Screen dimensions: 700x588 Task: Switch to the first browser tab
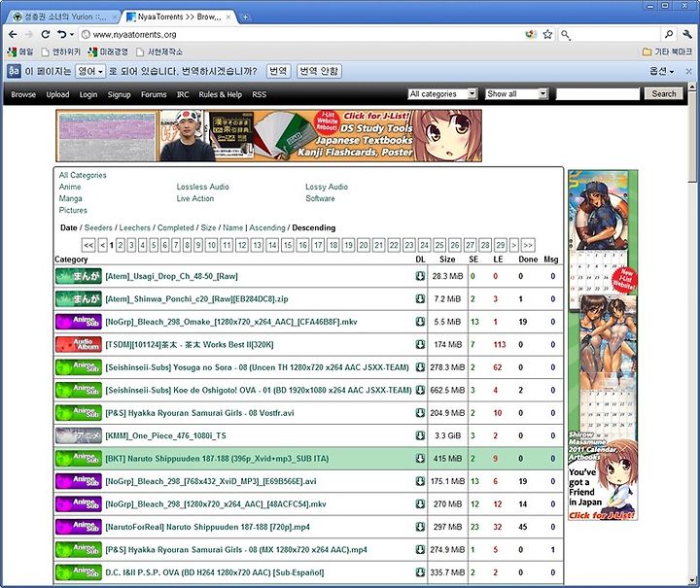coord(63,17)
